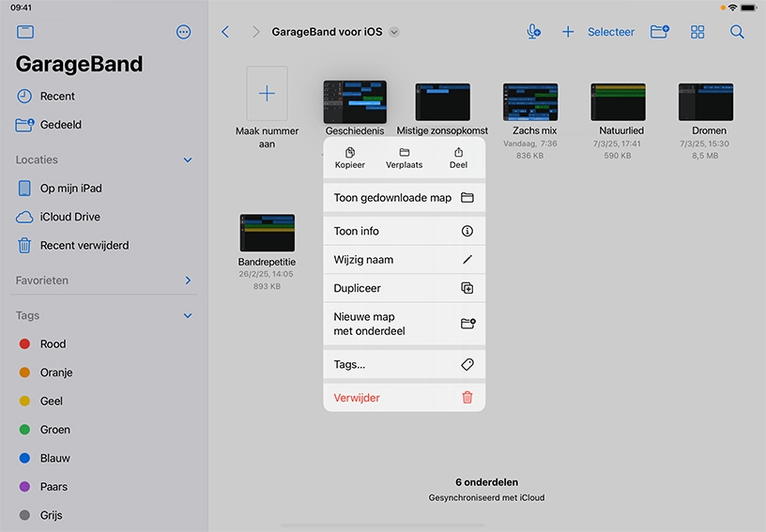Select the Blauw tag

tap(103, 458)
